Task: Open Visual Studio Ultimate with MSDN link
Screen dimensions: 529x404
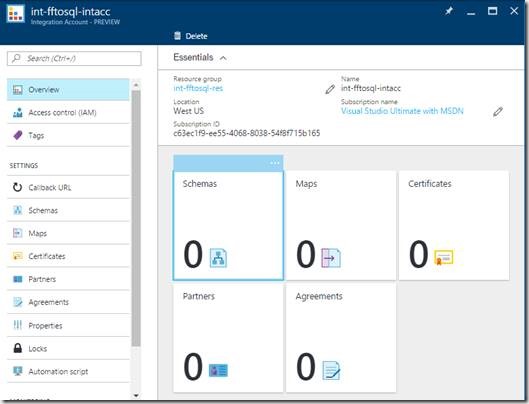Action: tap(402, 111)
